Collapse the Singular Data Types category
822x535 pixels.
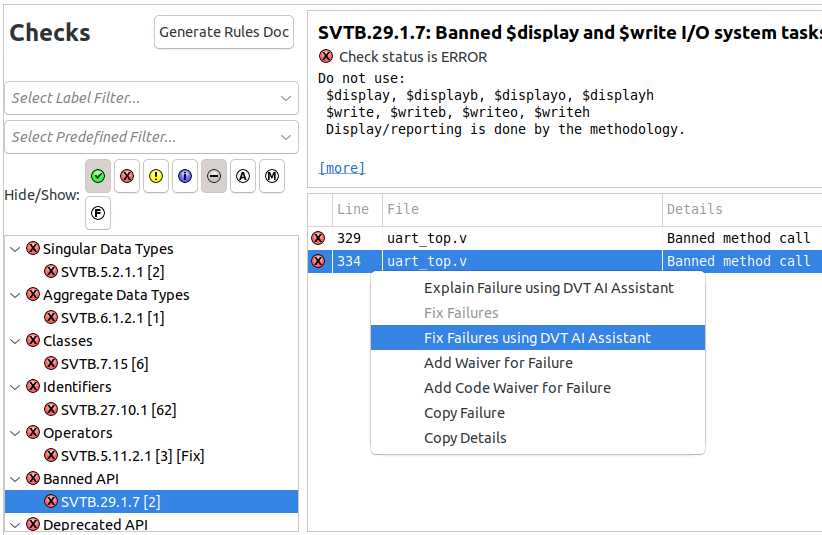click(15, 249)
